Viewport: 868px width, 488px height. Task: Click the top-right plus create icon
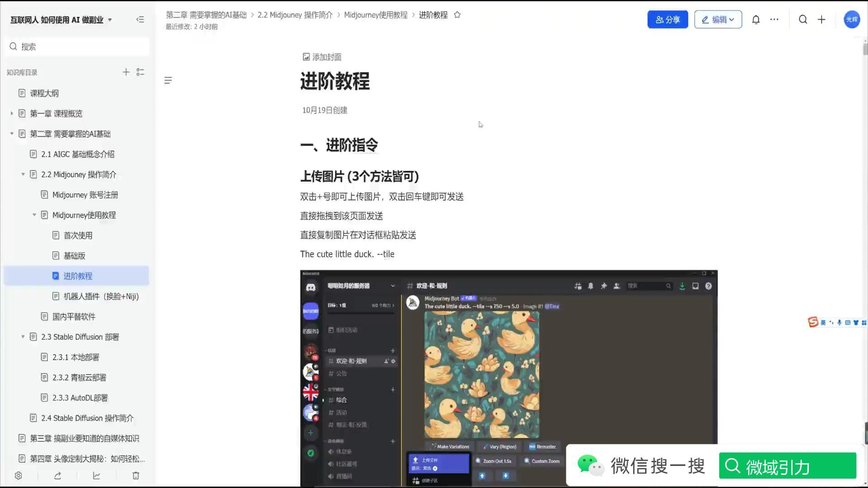point(821,19)
